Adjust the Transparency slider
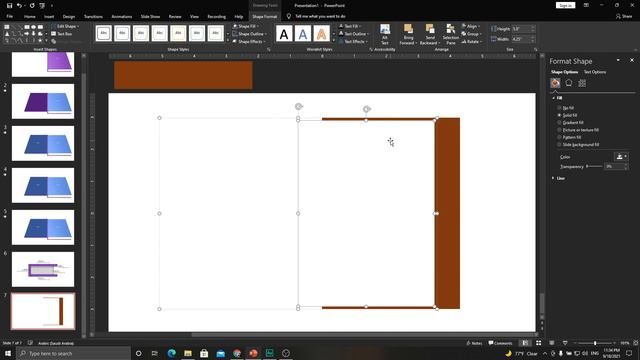The width and height of the screenshot is (640, 360). tap(594, 167)
